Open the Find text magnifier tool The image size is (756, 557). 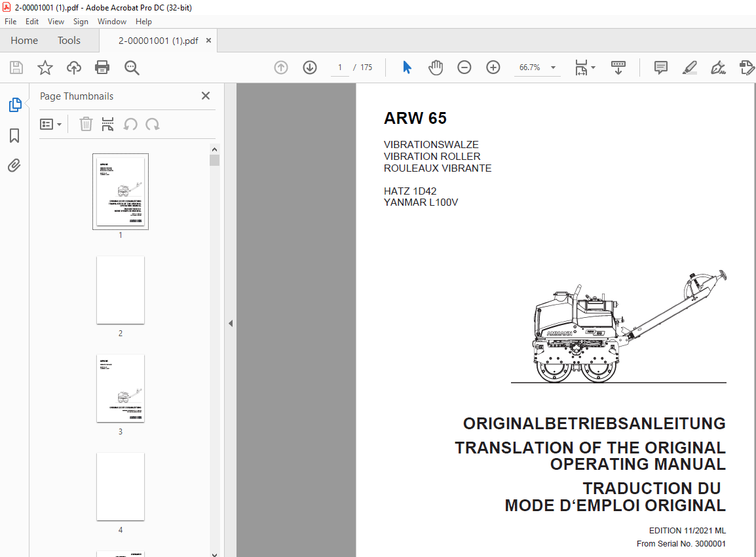132,67
